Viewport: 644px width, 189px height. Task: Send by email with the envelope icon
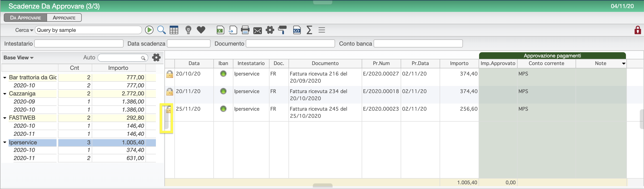(x=258, y=31)
